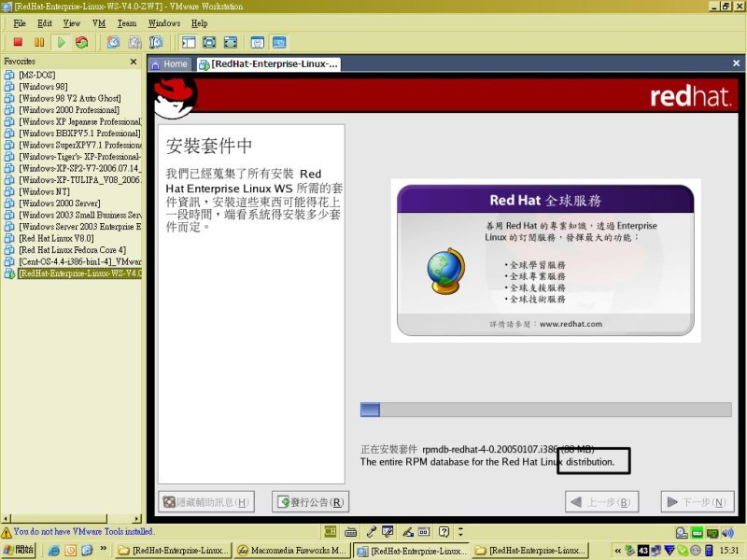Expand hidden system tray icons chevron
Screen dimensions: 747x560
618,551
